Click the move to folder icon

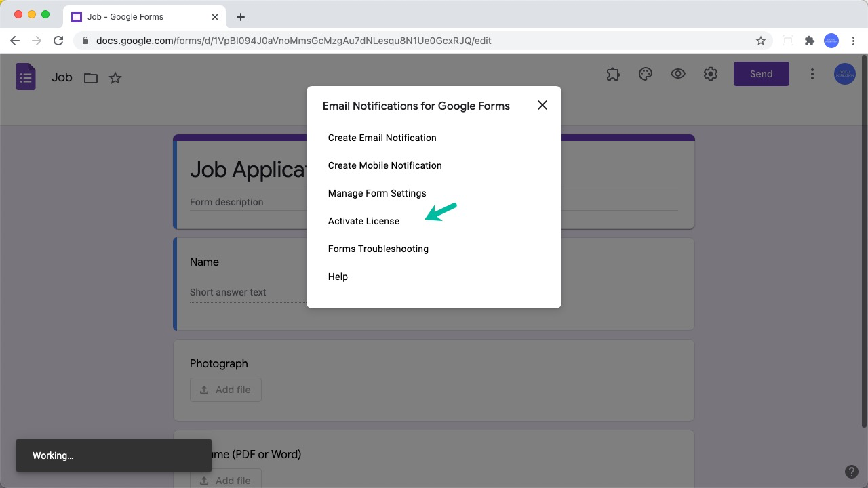coord(91,78)
